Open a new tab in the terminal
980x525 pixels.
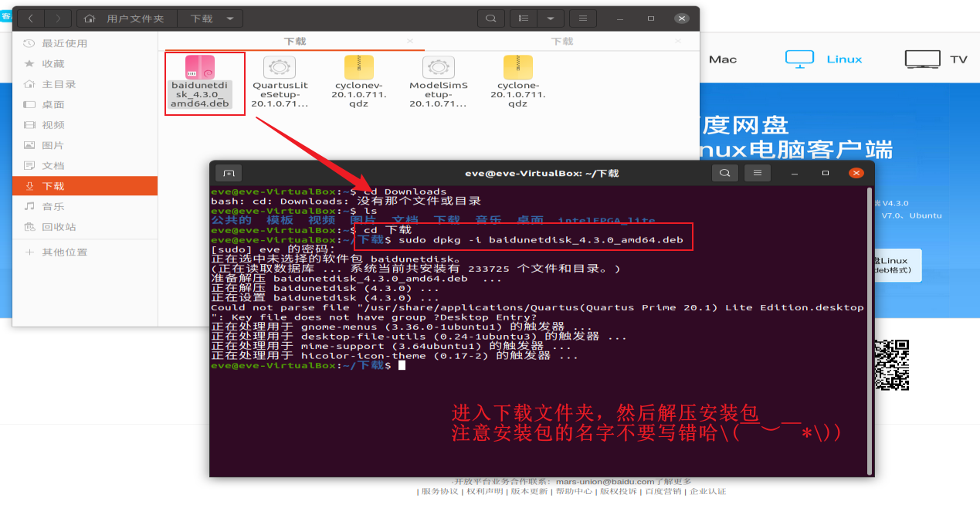229,173
